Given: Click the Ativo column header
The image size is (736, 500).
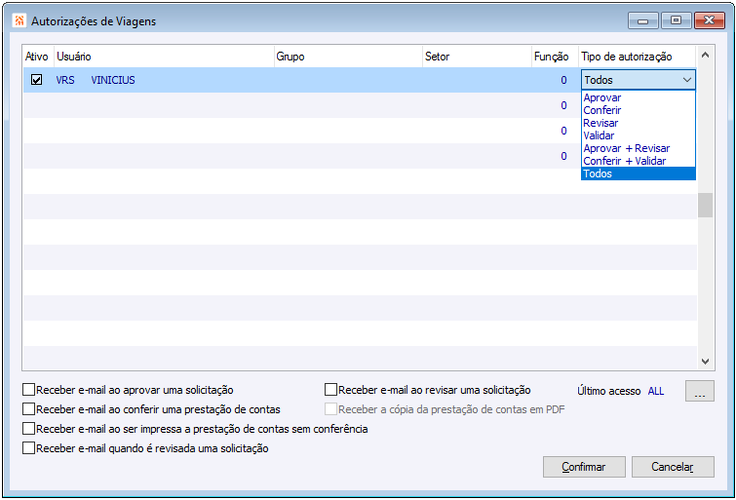Looking at the screenshot, I should (x=37, y=56).
